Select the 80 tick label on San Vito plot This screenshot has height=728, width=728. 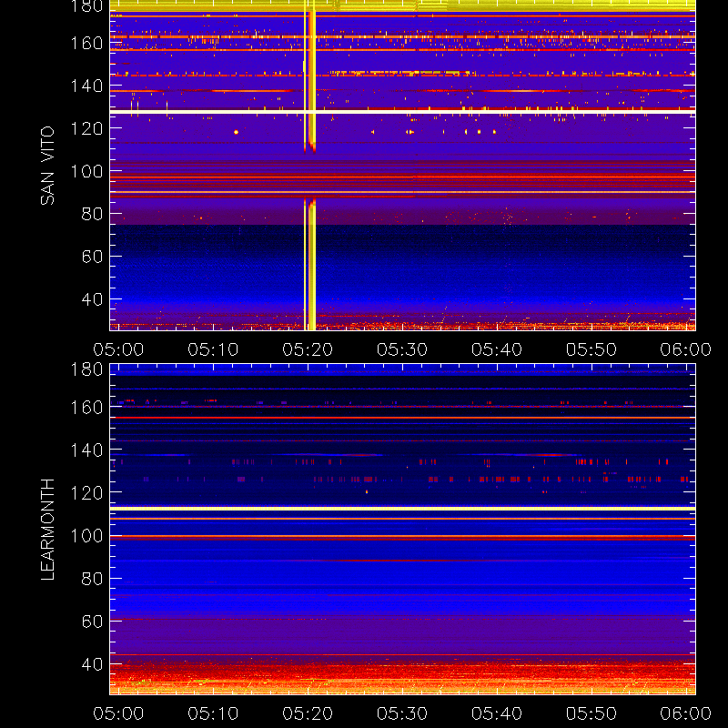tap(92, 214)
